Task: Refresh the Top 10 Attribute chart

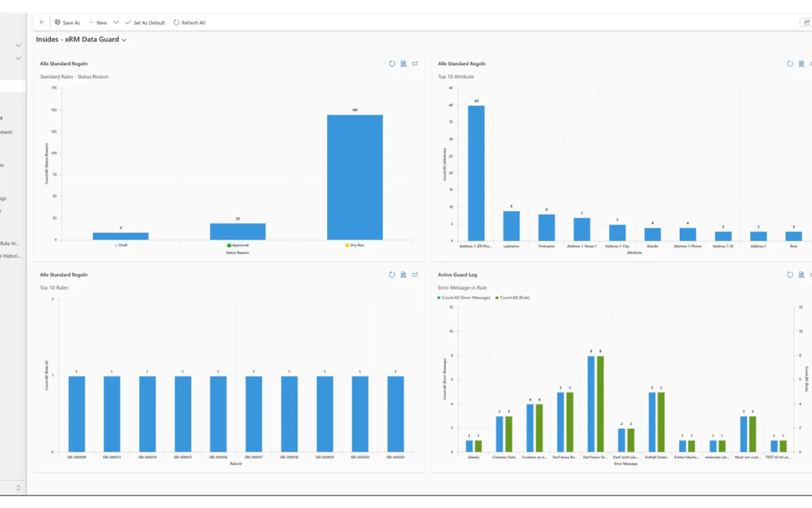Action: 790,63
